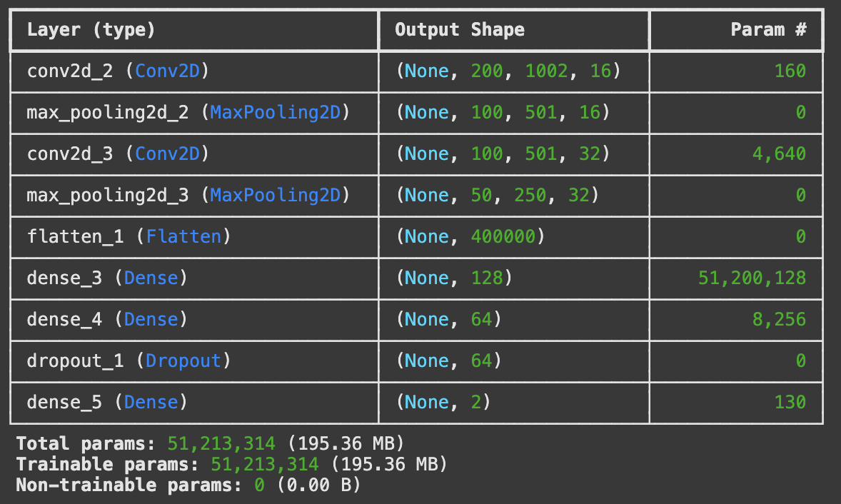Click the flatten output shape (None, 400000)
This screenshot has height=504, width=841.
coord(470,236)
